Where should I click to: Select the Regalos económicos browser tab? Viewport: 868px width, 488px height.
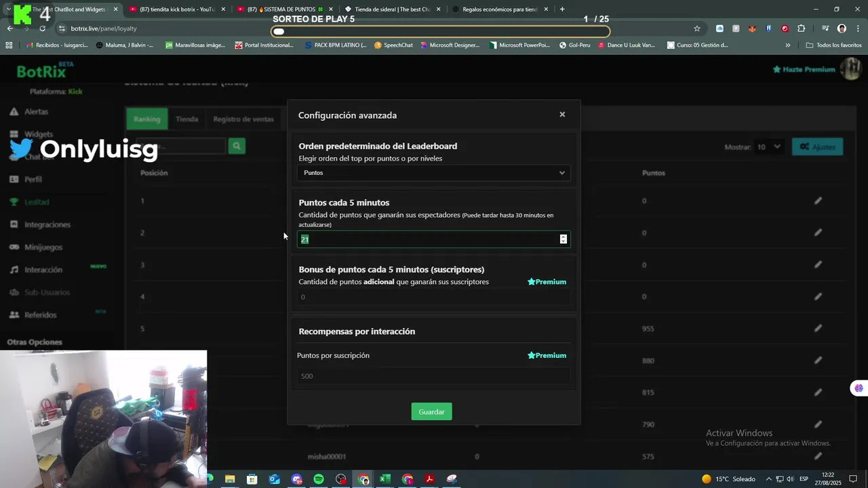pyautogui.click(x=500, y=9)
